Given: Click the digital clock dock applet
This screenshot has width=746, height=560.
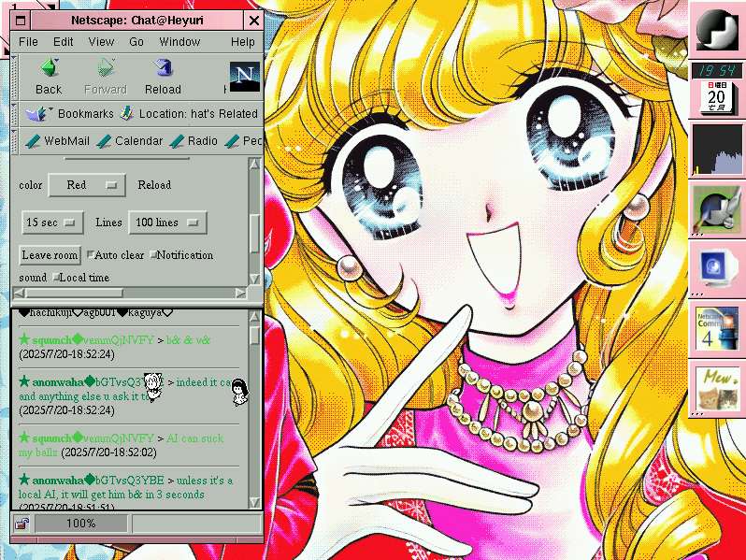Looking at the screenshot, I should point(716,71).
